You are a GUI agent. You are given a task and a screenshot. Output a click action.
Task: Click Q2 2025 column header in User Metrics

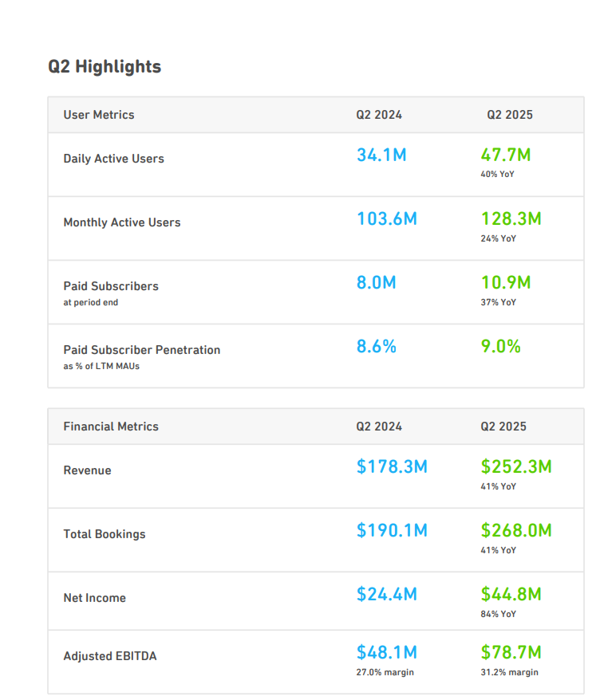[510, 115]
